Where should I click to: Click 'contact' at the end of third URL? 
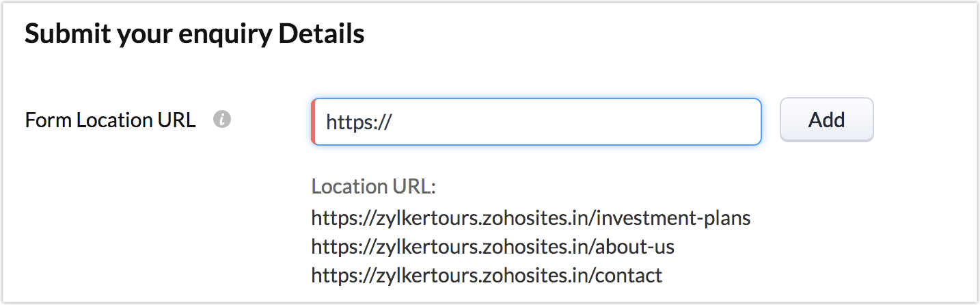[629, 275]
